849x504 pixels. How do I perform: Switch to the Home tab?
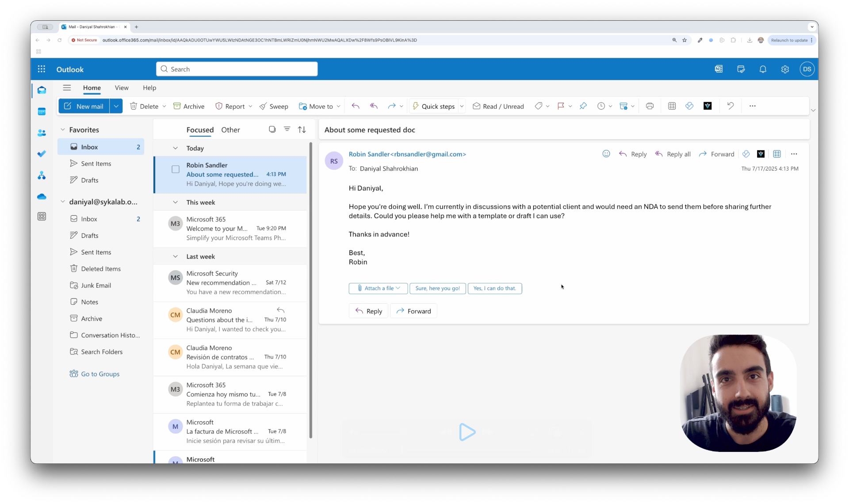(x=92, y=88)
